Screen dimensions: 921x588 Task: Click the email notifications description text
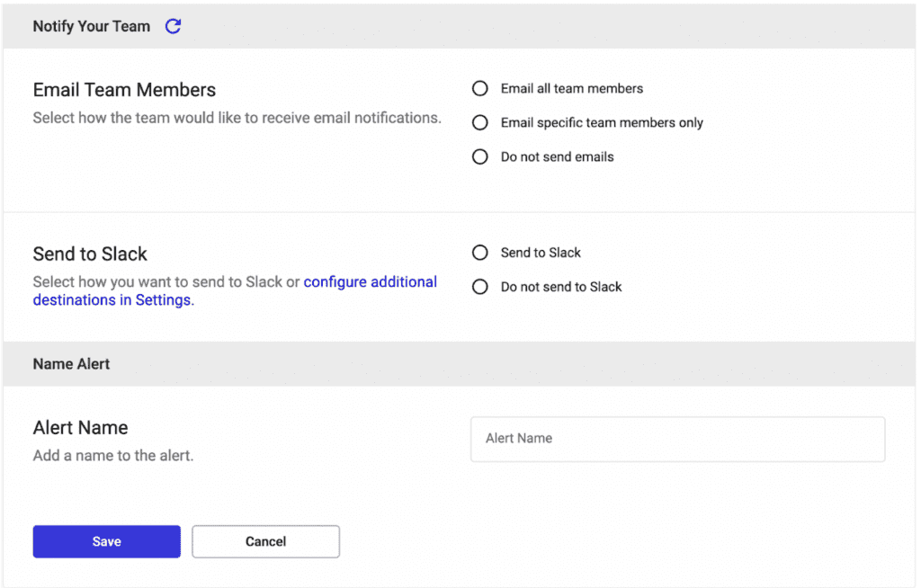click(x=237, y=118)
